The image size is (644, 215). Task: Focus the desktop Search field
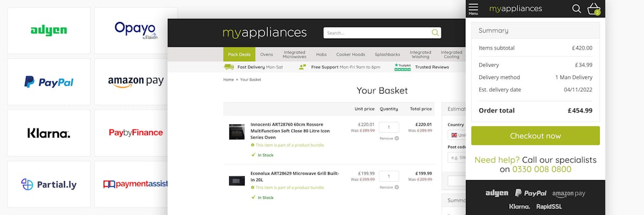point(382,33)
